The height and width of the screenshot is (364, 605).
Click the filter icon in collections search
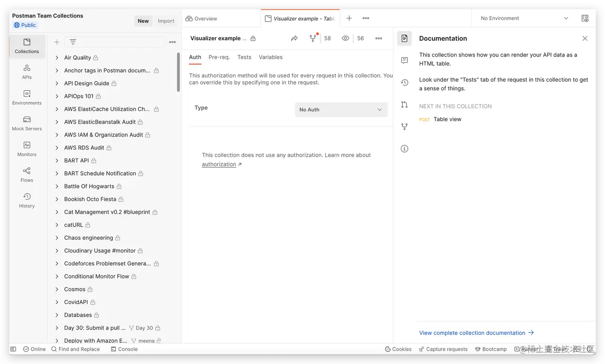(73, 42)
